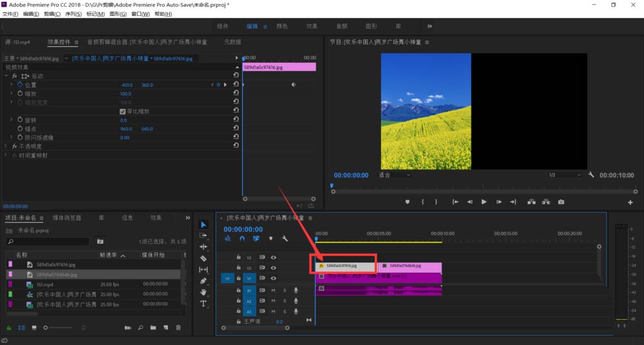Hide track V3 with eye icon
Screen dimensions: 644x345
[273, 257]
